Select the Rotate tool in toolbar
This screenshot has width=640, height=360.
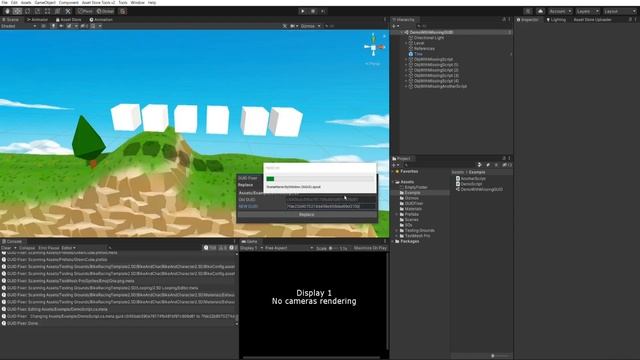[x=27, y=11]
